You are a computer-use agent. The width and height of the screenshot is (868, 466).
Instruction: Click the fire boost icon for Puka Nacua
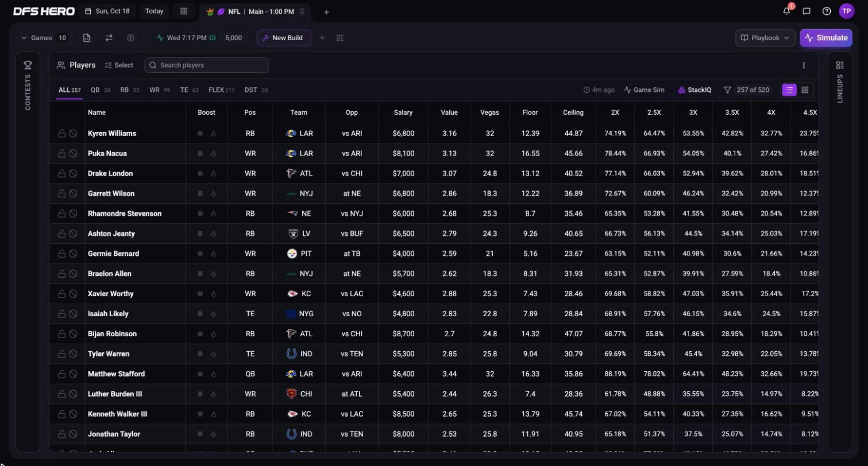pyautogui.click(x=213, y=153)
